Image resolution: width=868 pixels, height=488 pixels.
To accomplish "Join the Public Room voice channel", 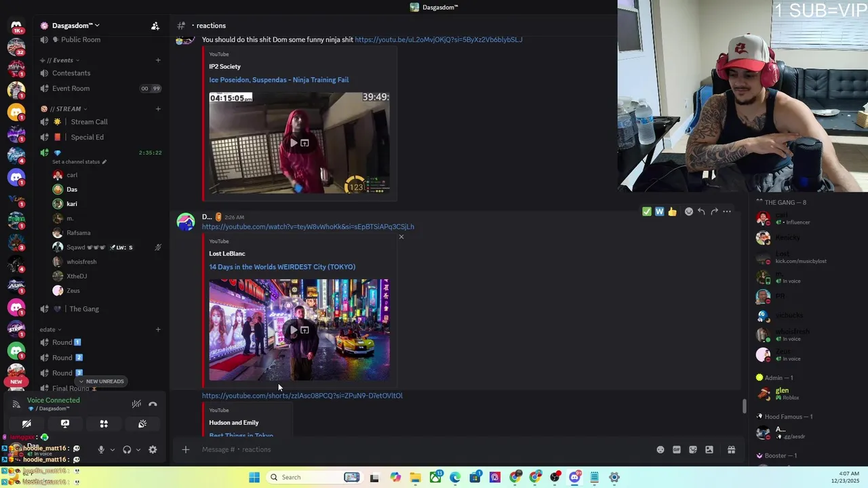I will click(x=100, y=39).
